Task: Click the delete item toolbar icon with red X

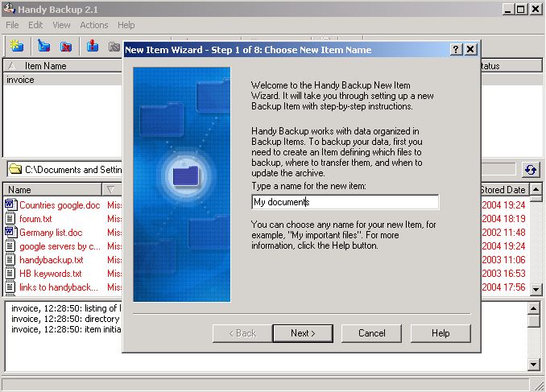Action: (66, 46)
